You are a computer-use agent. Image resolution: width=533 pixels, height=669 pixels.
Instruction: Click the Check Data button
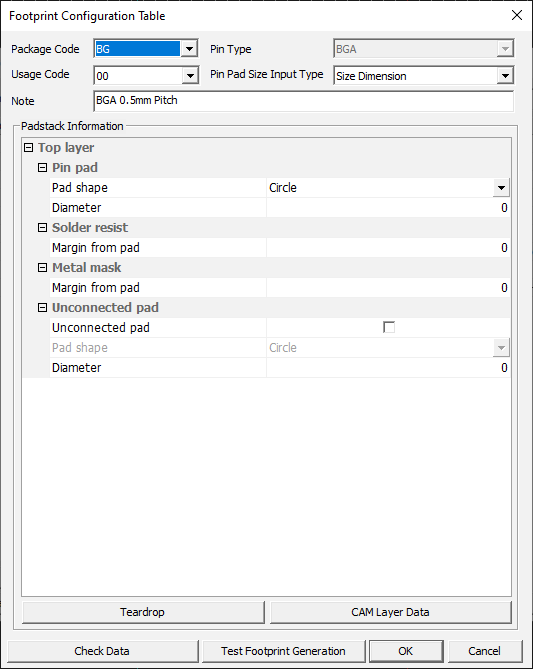tap(103, 651)
